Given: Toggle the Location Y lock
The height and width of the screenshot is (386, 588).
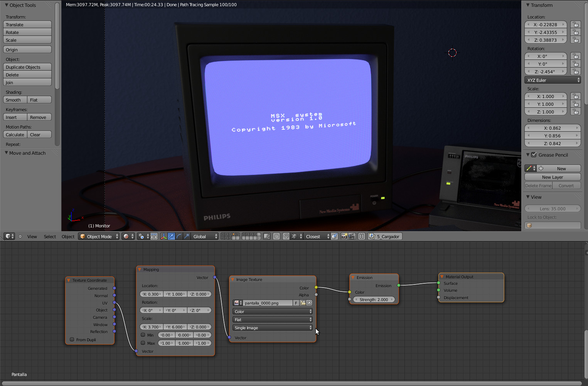Looking at the screenshot, I should click(x=575, y=32).
